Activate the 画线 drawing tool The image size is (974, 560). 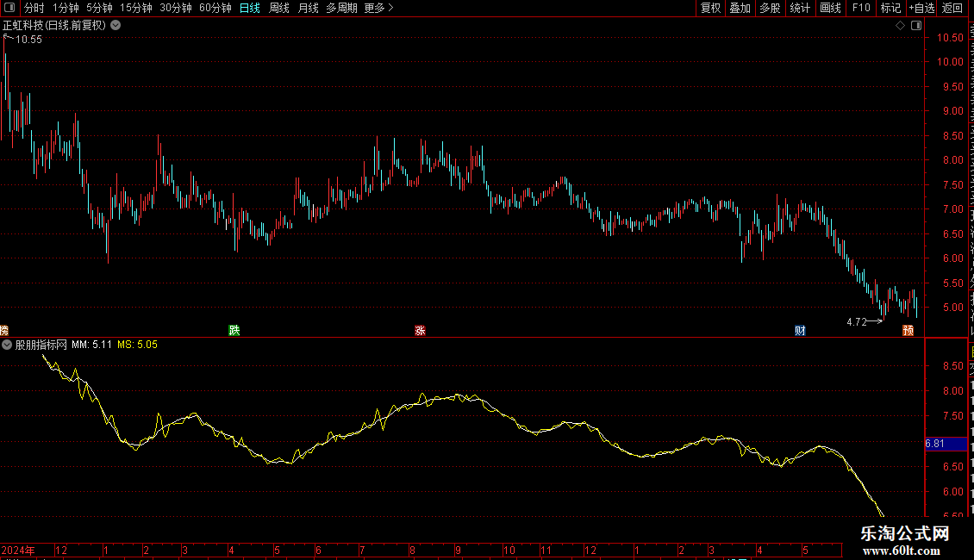(831, 8)
